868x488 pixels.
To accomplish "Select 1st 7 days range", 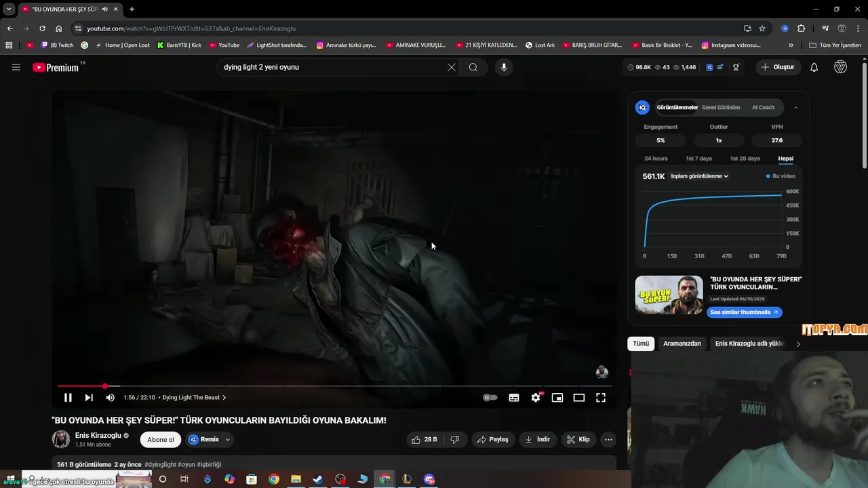I will tap(698, 159).
